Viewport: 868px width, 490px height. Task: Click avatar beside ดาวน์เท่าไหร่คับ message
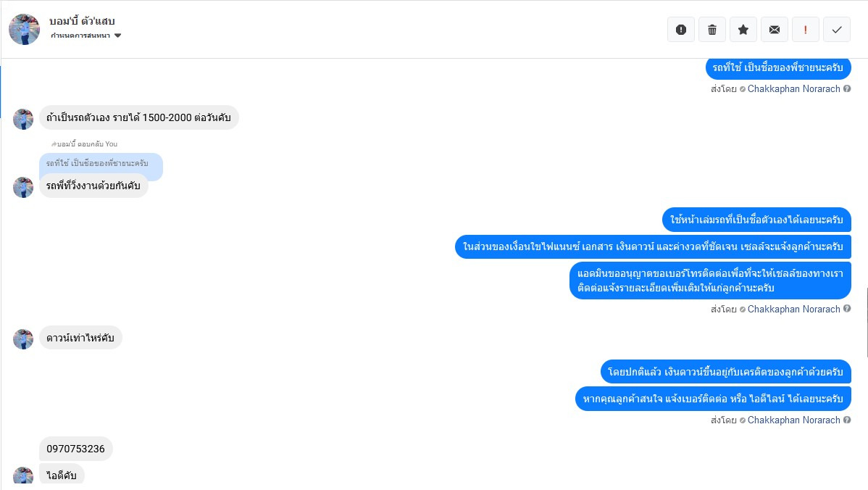tap(23, 339)
